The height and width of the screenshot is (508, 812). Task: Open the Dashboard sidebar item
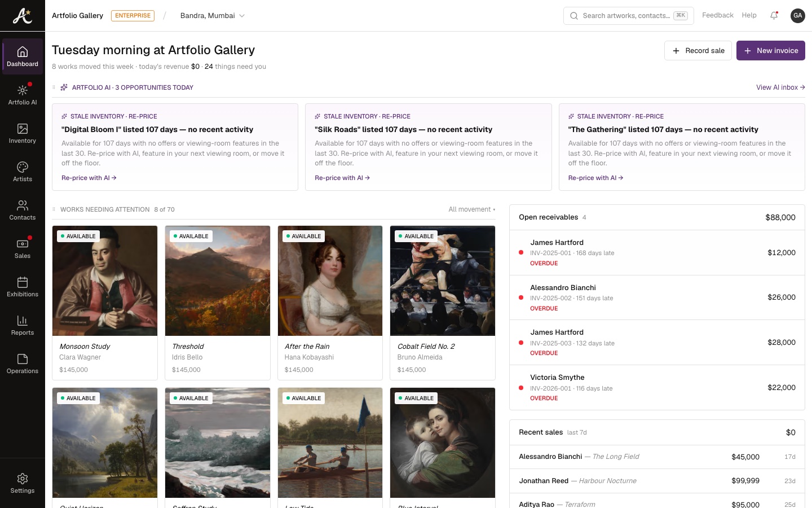[x=23, y=56]
